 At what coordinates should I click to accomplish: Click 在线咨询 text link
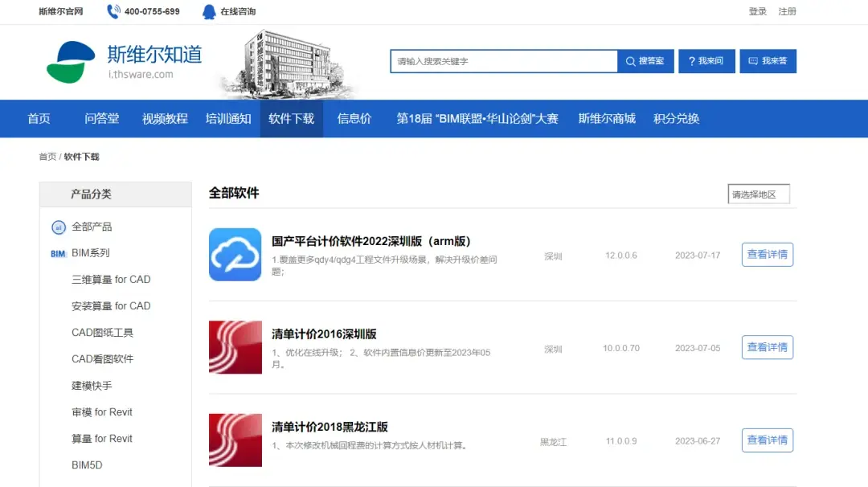click(238, 11)
